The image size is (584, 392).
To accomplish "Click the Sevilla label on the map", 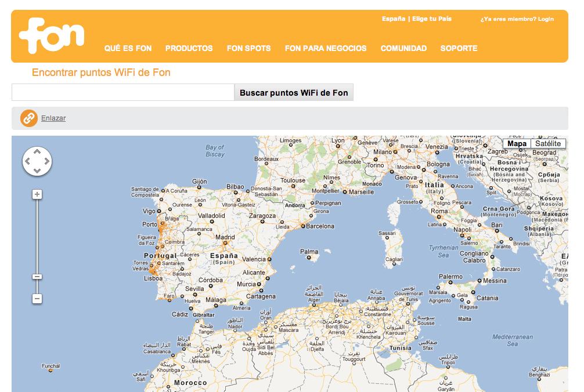I will (194, 289).
